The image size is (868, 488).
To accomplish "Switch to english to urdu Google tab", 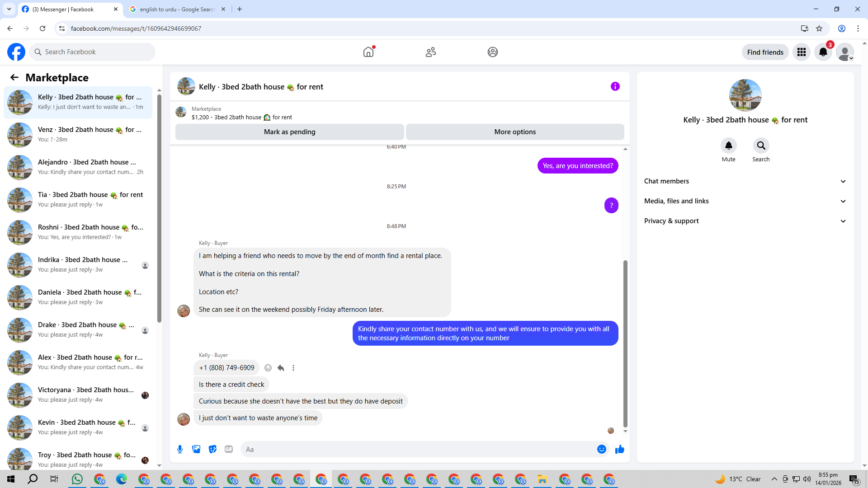I will tap(177, 9).
